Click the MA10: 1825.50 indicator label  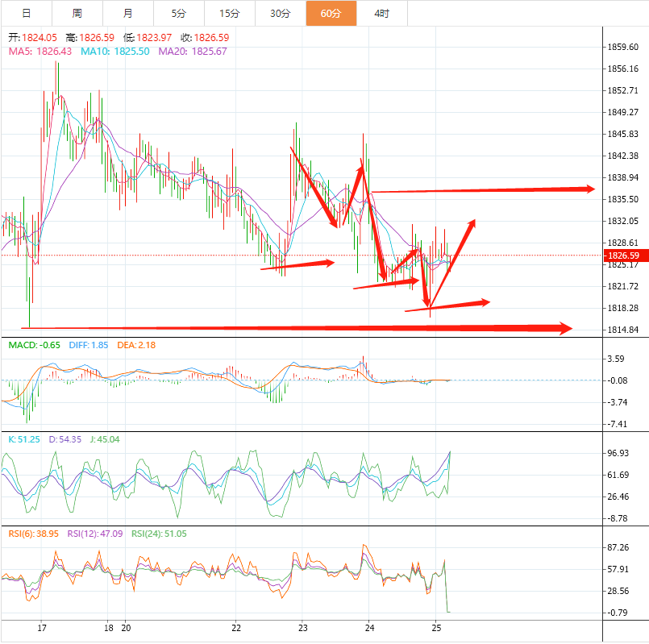115,52
